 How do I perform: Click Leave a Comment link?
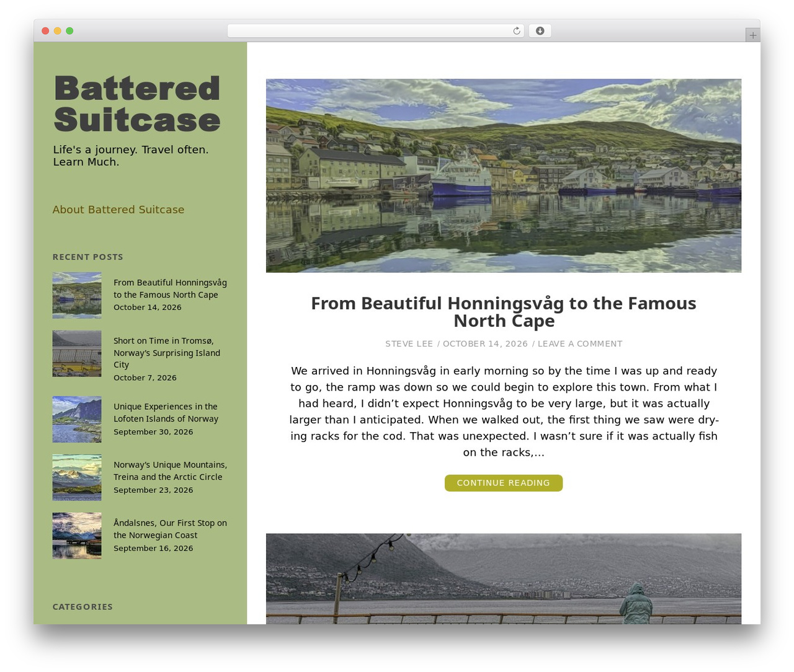pos(580,344)
